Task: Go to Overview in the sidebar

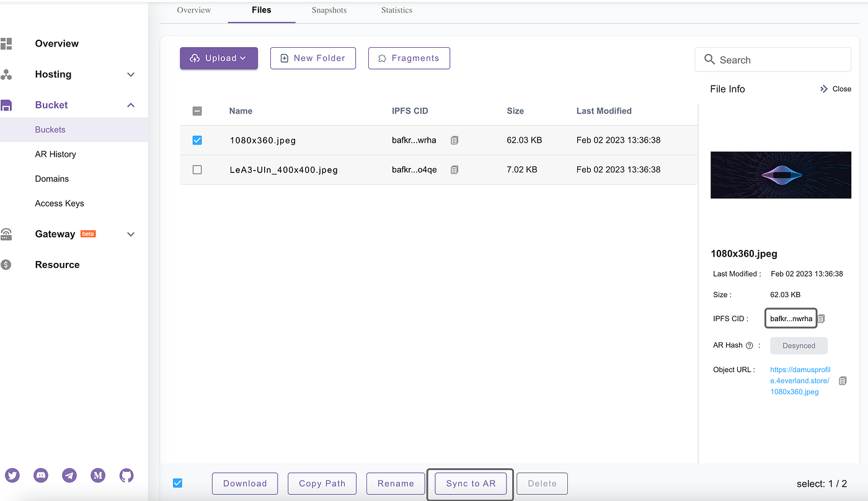Action: click(57, 43)
